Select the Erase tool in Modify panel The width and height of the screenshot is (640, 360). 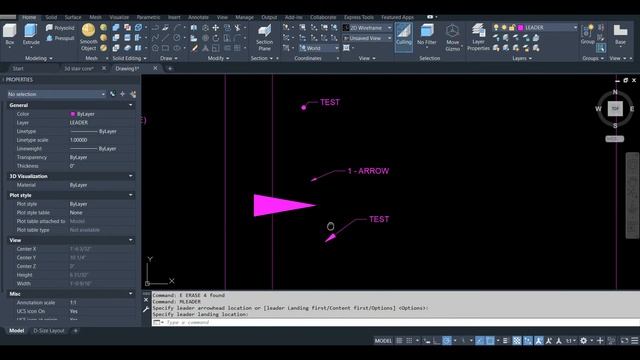click(195, 48)
